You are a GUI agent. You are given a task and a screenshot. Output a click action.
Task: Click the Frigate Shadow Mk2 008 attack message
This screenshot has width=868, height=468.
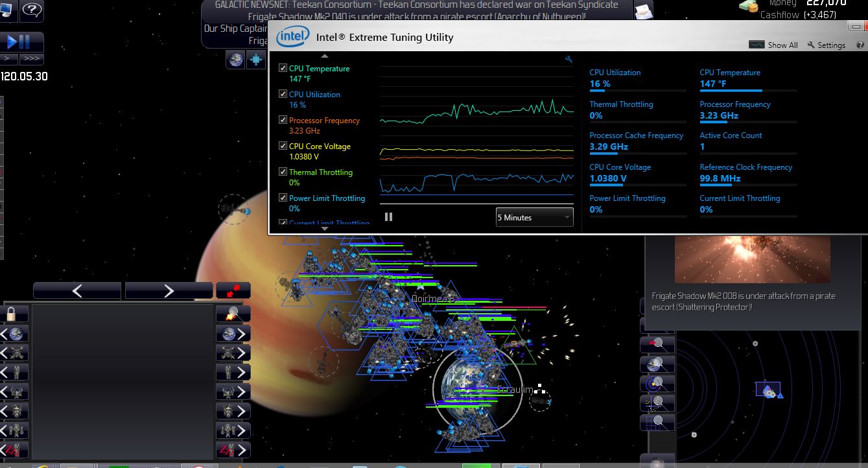(744, 301)
